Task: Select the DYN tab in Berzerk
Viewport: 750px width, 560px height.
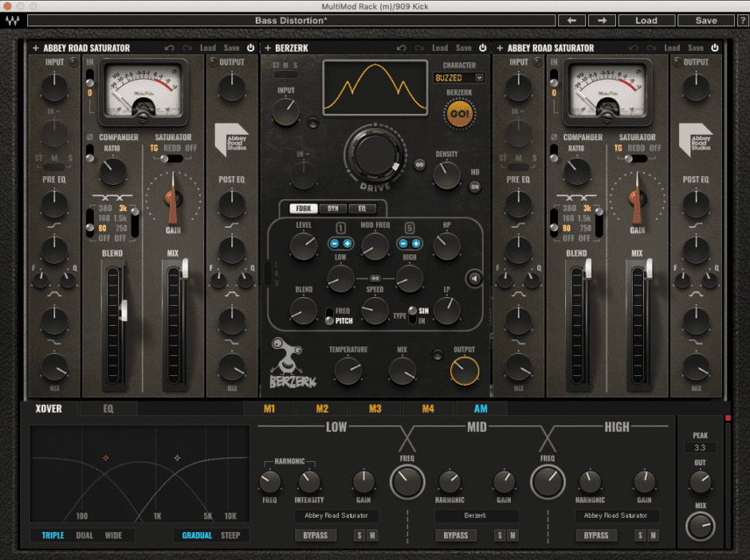Action: (333, 209)
